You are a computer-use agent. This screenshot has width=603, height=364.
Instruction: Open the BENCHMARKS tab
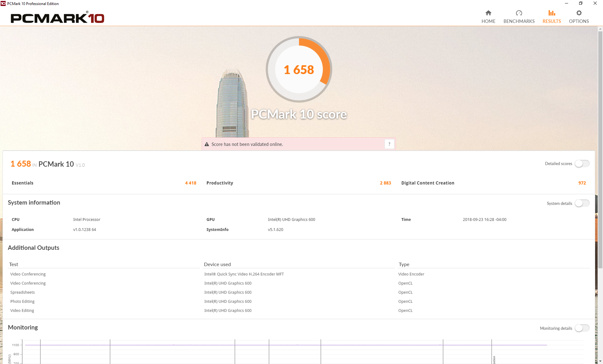(x=519, y=17)
